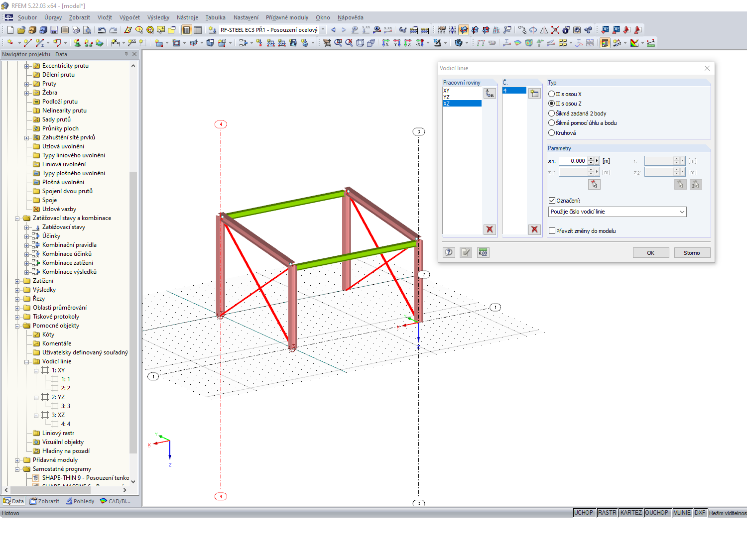747x560 pixels.
Task: Toggle VLINIE mode in status bar
Action: click(682, 513)
